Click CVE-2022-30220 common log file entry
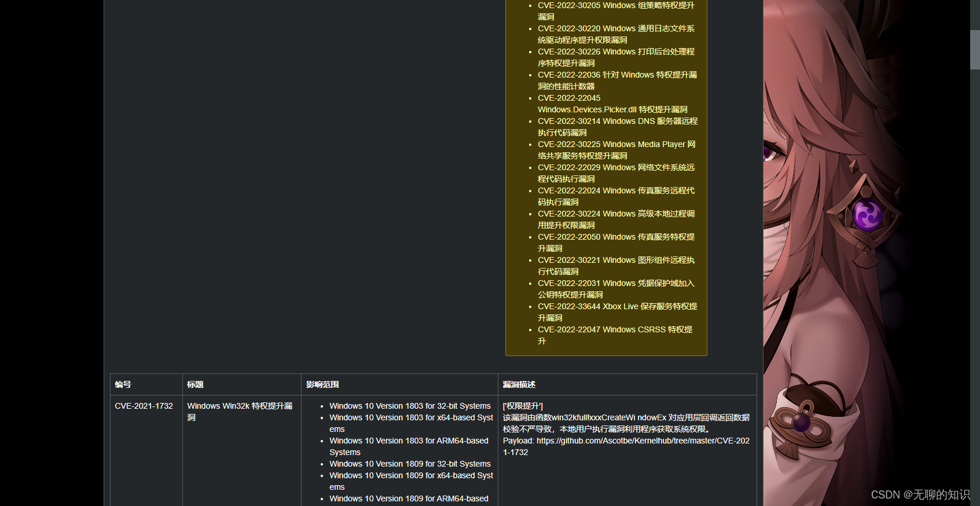The width and height of the screenshot is (980, 506). pyautogui.click(x=616, y=34)
